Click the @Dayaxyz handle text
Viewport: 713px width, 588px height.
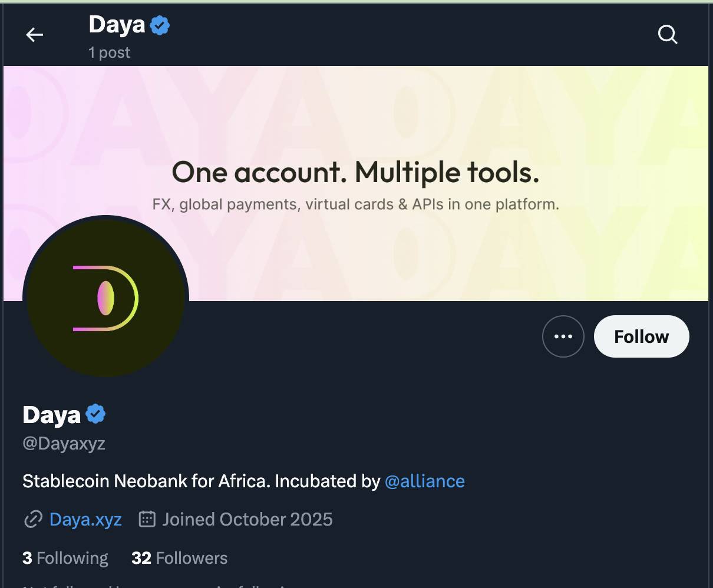click(x=64, y=443)
